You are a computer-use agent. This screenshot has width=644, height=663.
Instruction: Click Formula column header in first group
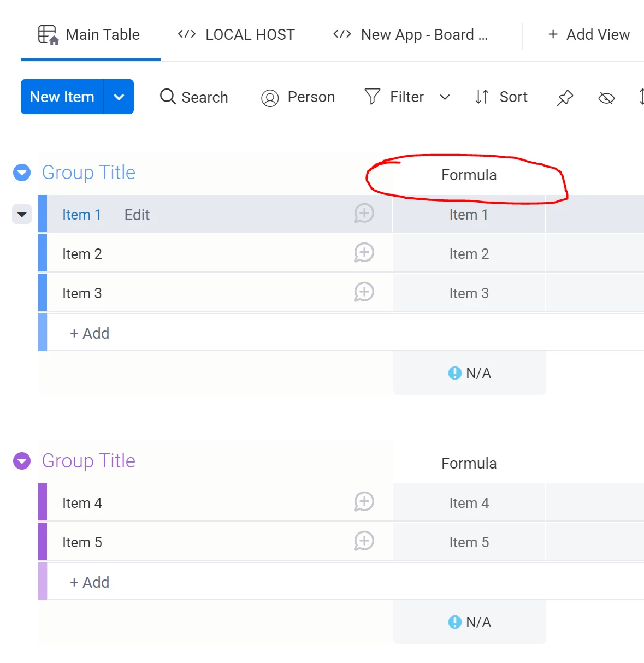tap(469, 175)
